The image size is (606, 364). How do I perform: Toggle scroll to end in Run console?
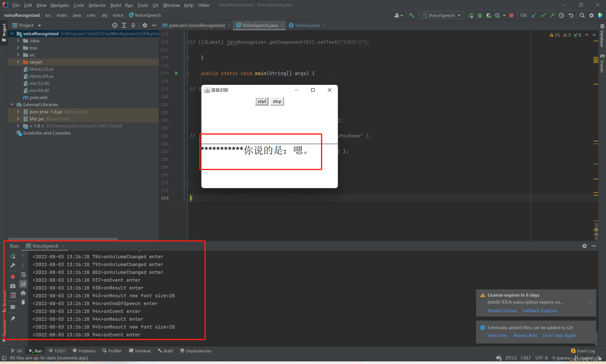(23, 284)
